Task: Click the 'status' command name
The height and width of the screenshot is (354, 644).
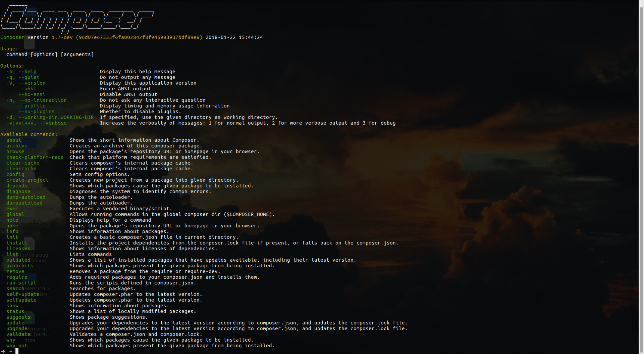Action: pos(15,311)
